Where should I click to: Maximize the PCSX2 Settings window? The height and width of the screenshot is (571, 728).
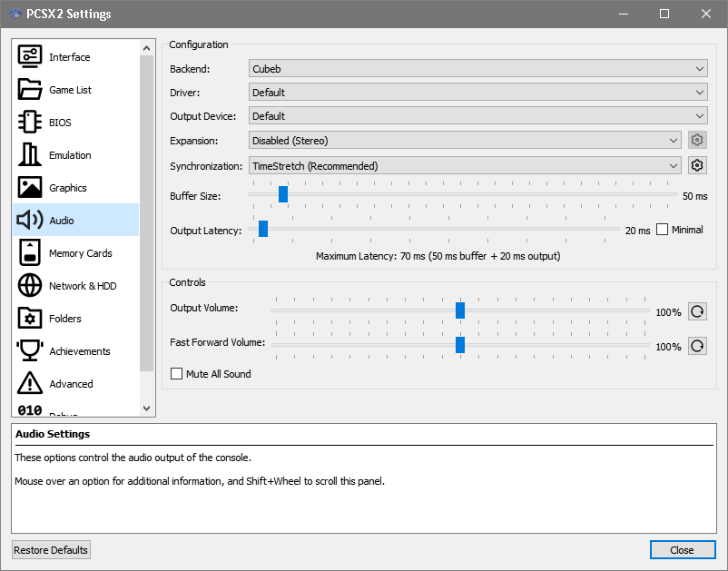(x=664, y=14)
